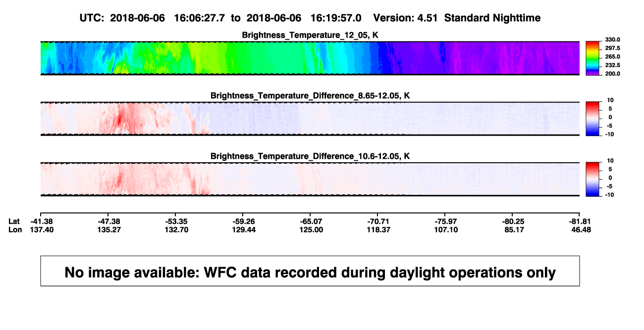Click the red-blue colorbar beside the 10.6-12.05 panel

593,179
